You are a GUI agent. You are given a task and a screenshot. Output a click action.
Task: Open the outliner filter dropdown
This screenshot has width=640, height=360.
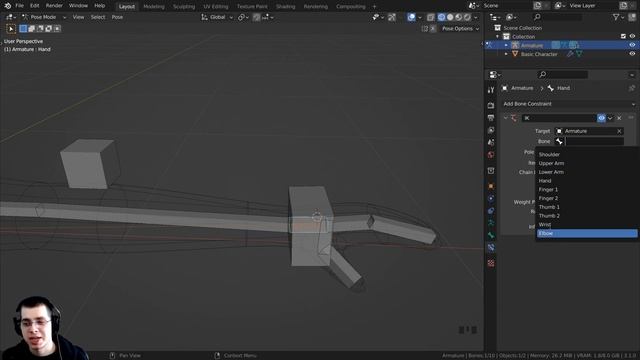618,17
